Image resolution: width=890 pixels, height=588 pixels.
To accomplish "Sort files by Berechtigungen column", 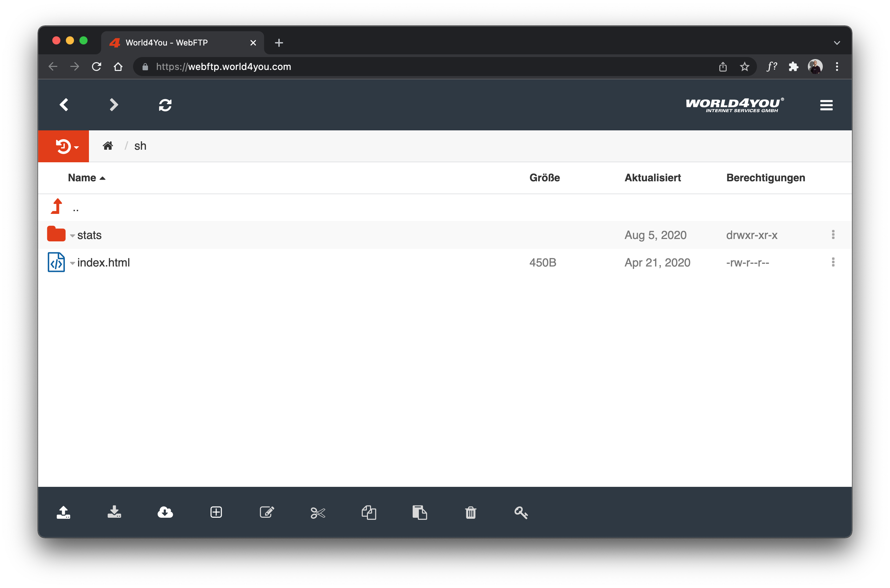I will pos(765,178).
